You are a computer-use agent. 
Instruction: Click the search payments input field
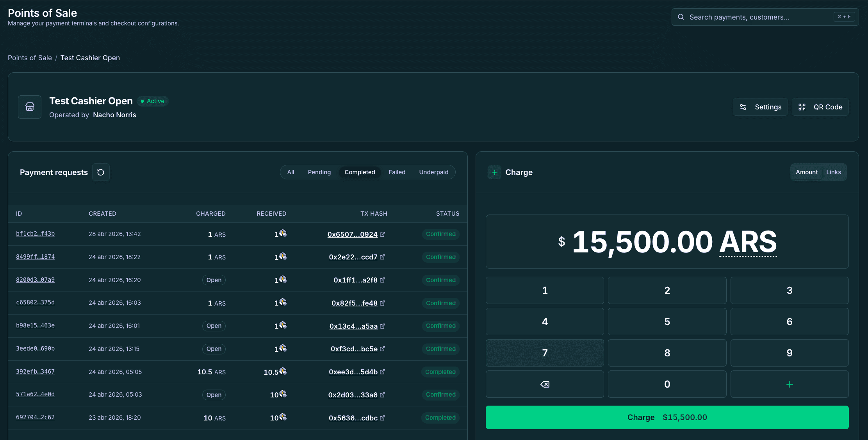click(765, 17)
